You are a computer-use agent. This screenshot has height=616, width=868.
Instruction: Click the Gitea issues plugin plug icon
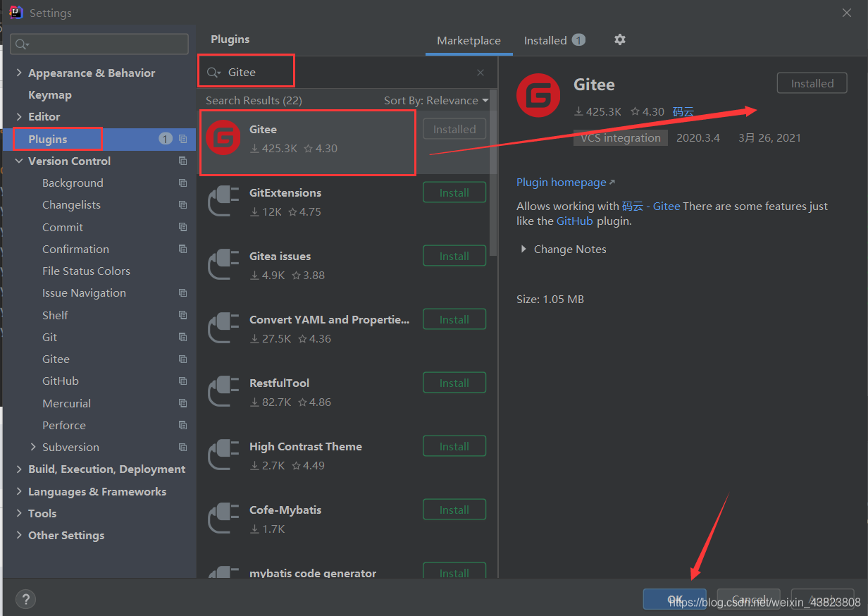tap(223, 265)
